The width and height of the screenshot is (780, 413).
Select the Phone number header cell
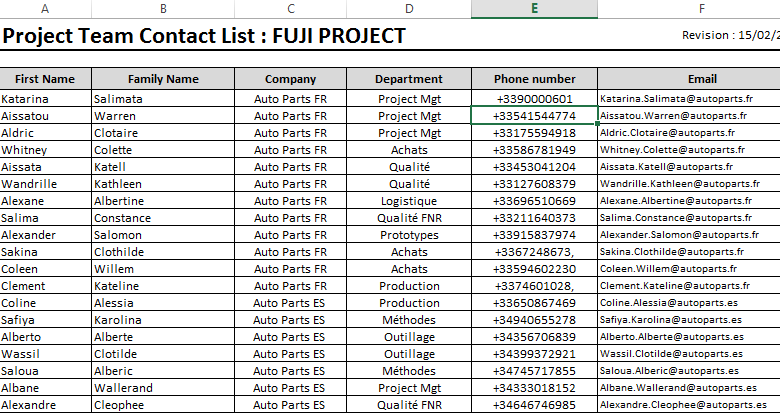[534, 79]
